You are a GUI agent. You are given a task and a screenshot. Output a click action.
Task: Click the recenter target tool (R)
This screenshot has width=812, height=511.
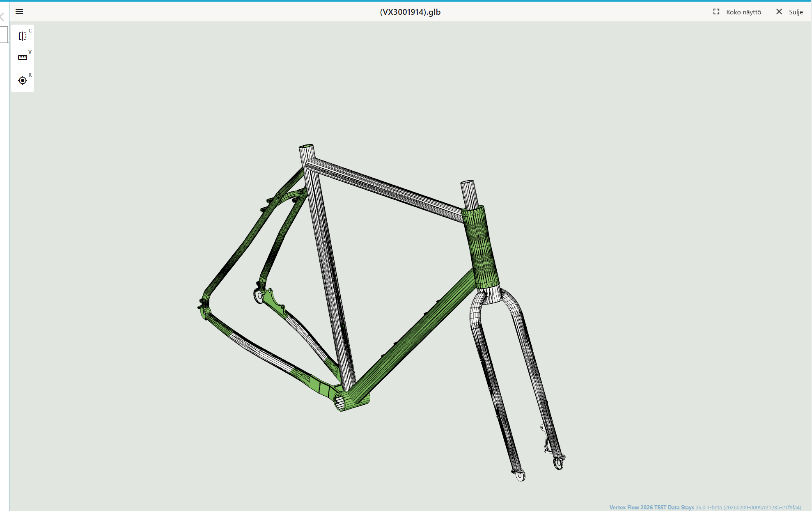23,80
